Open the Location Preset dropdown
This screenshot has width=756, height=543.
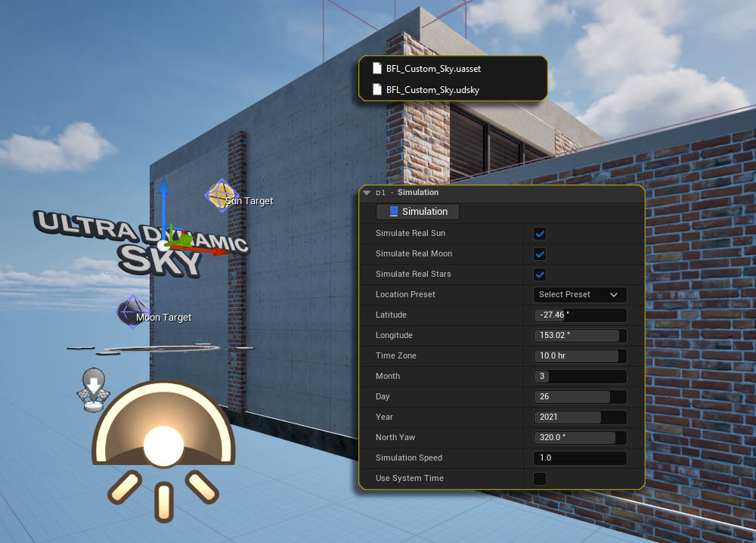tap(580, 295)
